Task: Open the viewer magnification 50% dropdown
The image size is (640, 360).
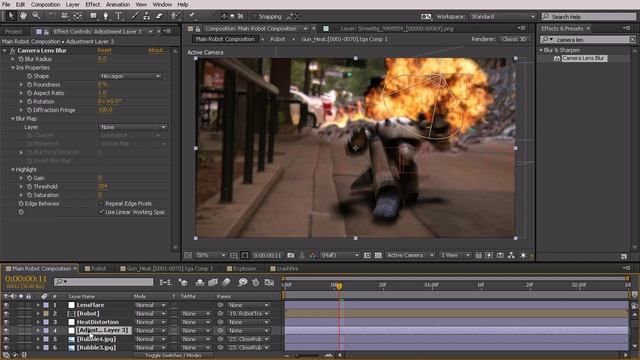Action: [x=210, y=256]
